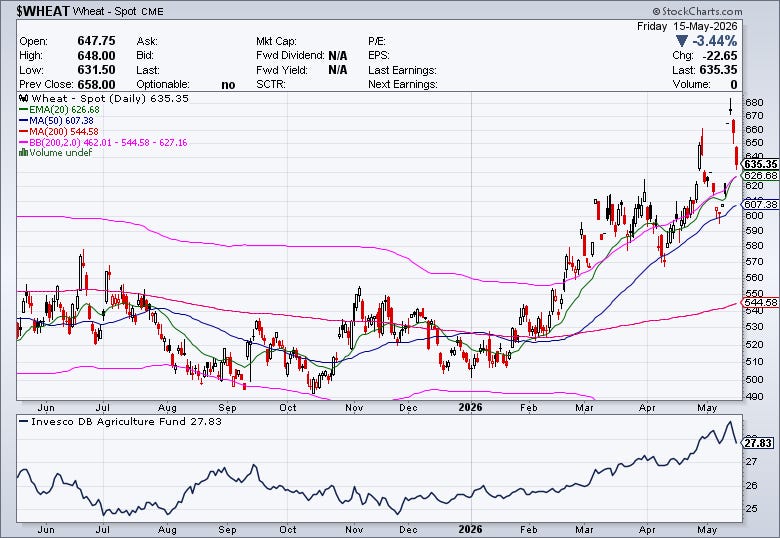Viewport: 780px width, 538px height.
Task: Click the 680 gridline label on price axis
Action: (754, 102)
